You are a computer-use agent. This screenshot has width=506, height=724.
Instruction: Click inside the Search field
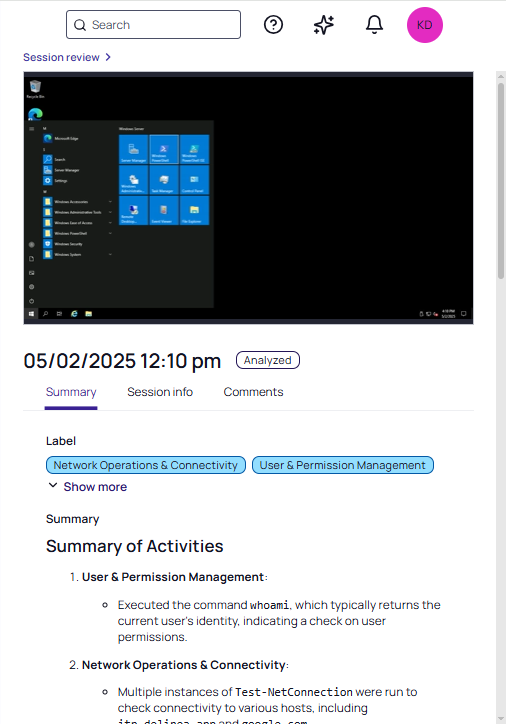(x=153, y=24)
